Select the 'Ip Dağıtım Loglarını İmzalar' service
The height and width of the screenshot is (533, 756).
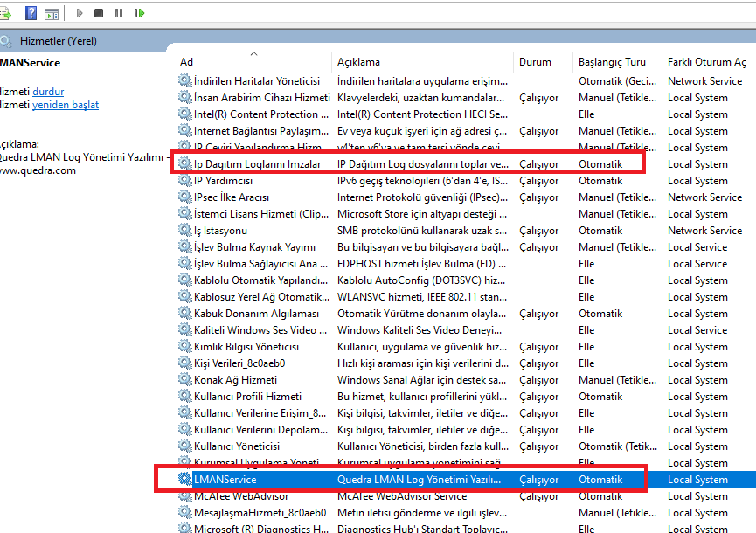click(257, 164)
